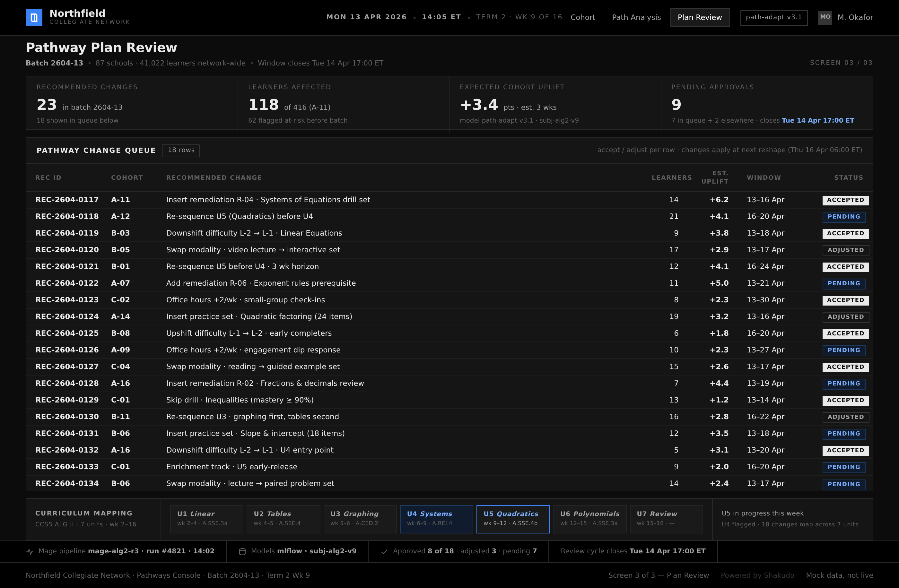Select the U4 Systems curriculum unit
The image size is (899, 588).
[x=436, y=519]
